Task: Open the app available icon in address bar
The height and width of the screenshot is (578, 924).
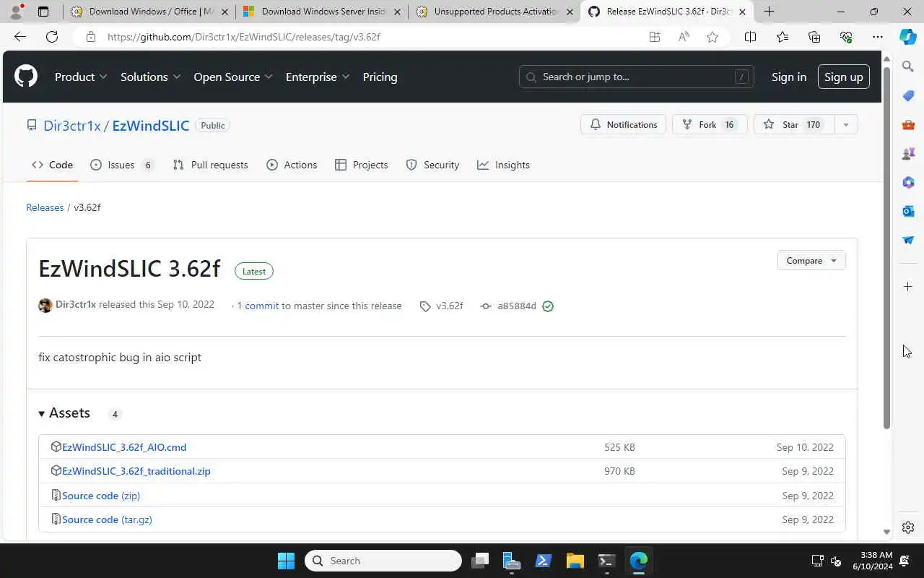Action: pyautogui.click(x=655, y=37)
